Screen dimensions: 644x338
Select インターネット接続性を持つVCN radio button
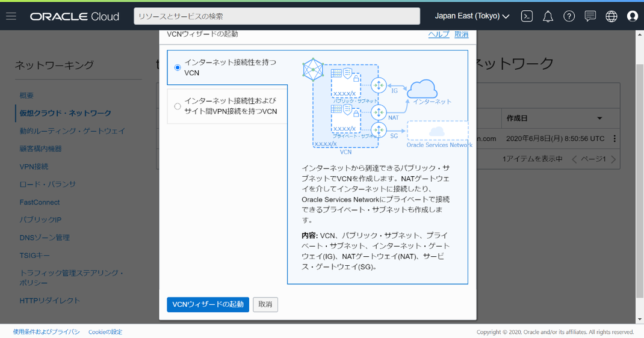(x=178, y=67)
